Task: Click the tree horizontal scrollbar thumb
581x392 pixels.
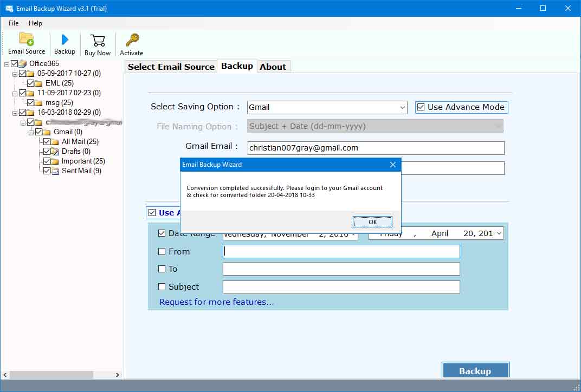Action: coord(51,375)
